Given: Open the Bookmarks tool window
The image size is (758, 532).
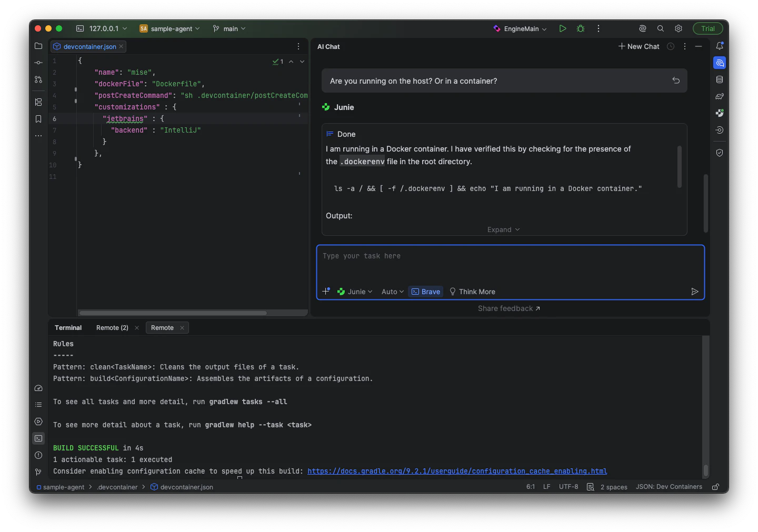Looking at the screenshot, I should (x=38, y=119).
